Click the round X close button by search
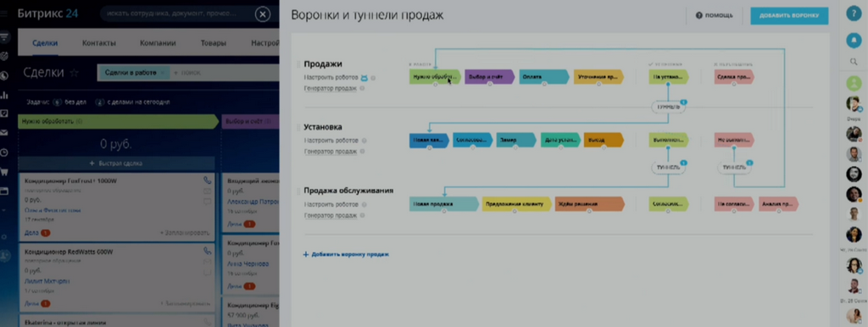This screenshot has height=327, width=868. click(264, 14)
